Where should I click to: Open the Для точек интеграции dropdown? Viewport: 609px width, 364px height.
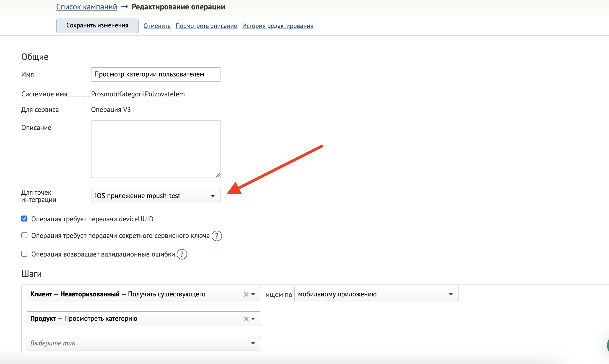point(156,196)
